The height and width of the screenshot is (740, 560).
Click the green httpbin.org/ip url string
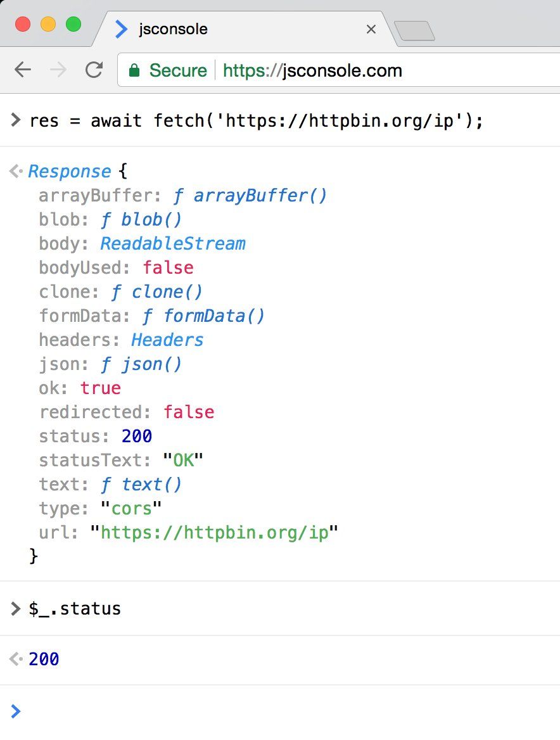pyautogui.click(x=215, y=533)
